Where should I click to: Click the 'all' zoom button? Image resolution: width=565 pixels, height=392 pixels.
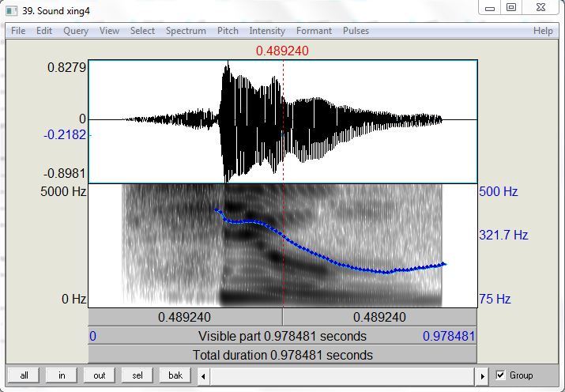tap(24, 375)
